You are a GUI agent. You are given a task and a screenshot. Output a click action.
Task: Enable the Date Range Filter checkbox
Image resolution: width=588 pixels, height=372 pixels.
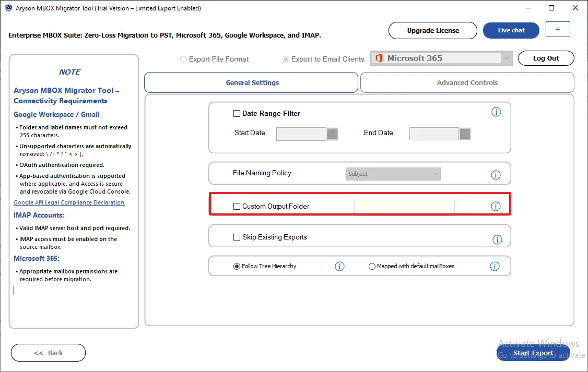tap(237, 114)
